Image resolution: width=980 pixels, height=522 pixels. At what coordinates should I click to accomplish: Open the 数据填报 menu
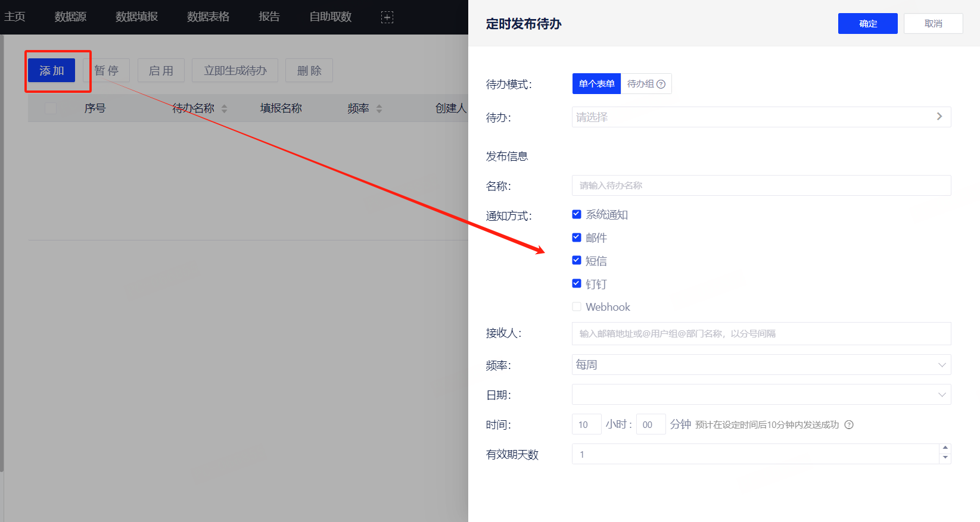point(136,17)
